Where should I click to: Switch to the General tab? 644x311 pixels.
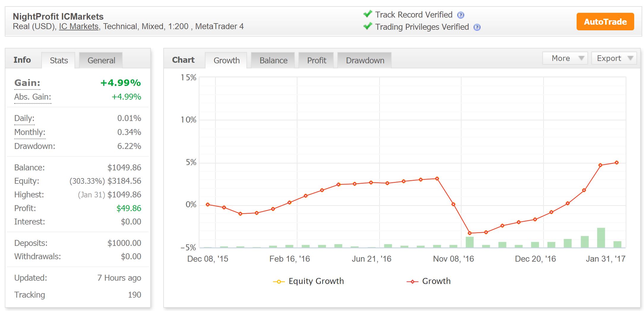point(101,60)
